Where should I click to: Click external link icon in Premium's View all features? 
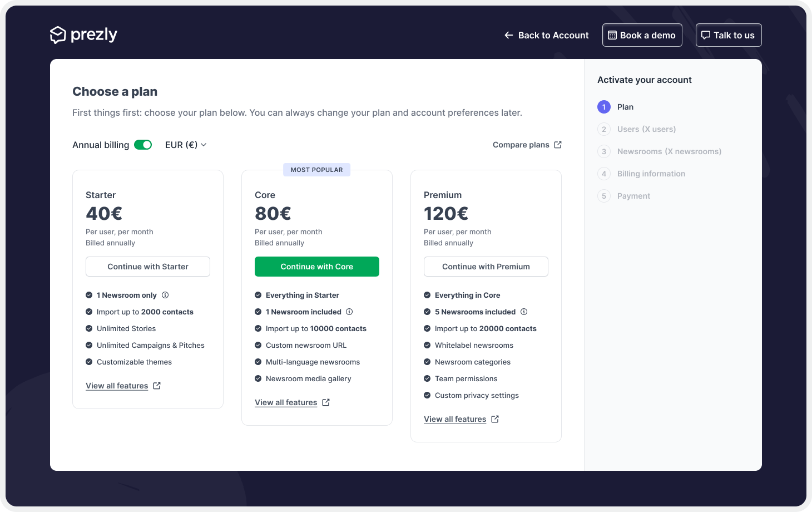click(495, 419)
